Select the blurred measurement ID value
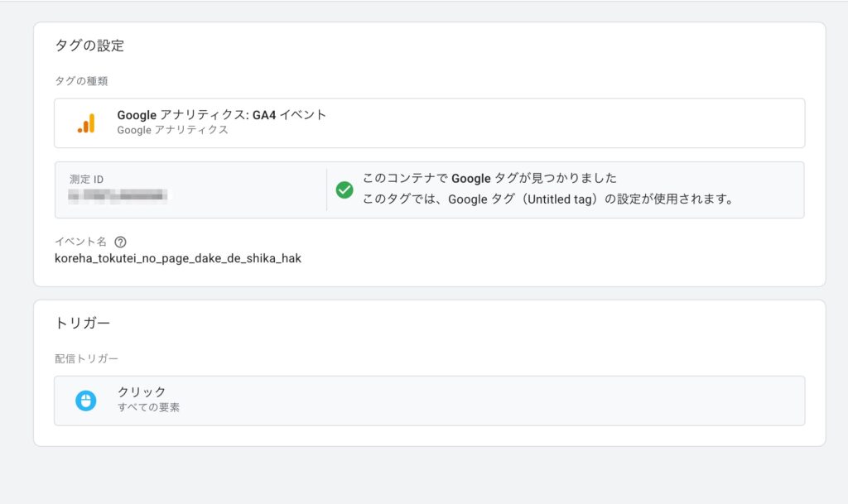848x504 pixels. point(118,196)
